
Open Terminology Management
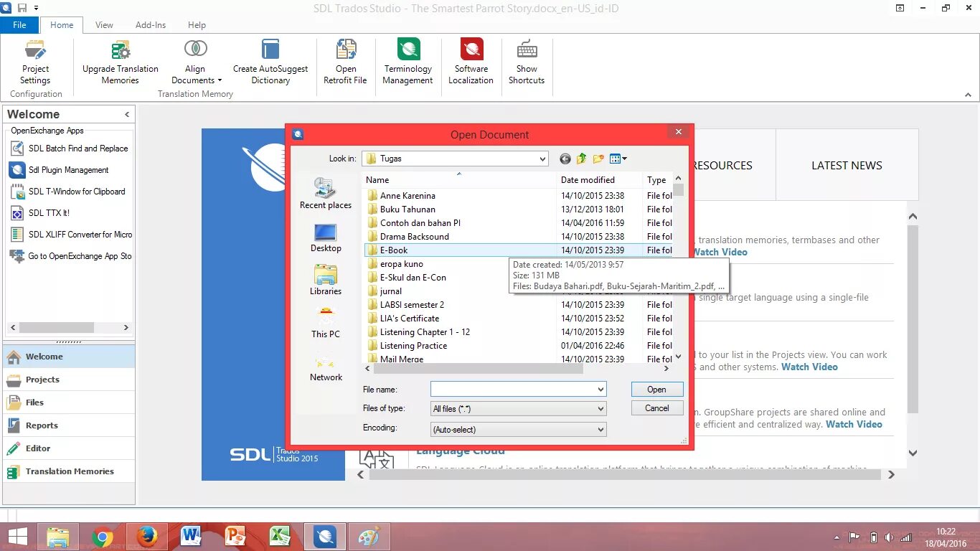pyautogui.click(x=407, y=62)
